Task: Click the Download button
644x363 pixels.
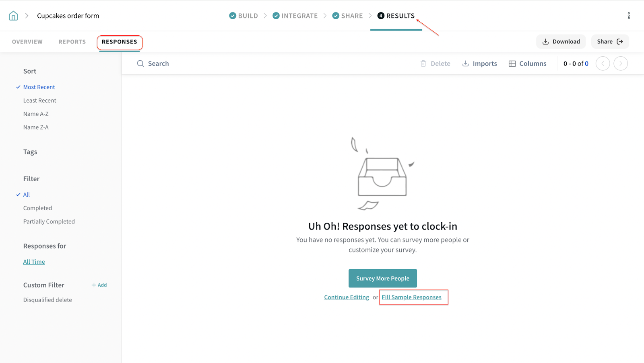Action: [x=561, y=41]
